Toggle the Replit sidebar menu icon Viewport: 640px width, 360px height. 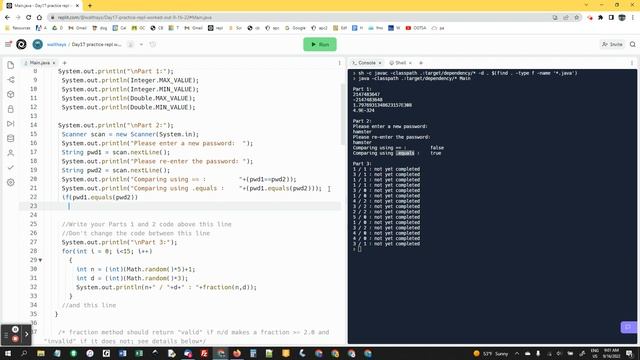(8, 44)
